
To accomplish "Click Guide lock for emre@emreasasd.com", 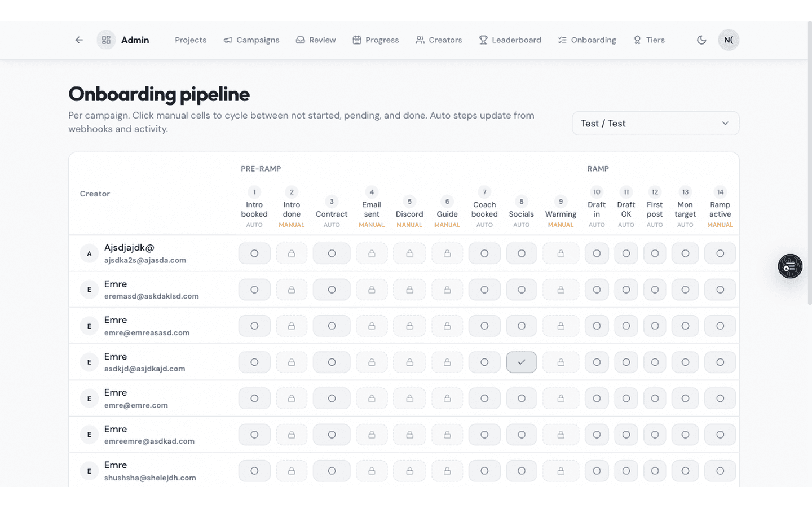I will coord(447,326).
